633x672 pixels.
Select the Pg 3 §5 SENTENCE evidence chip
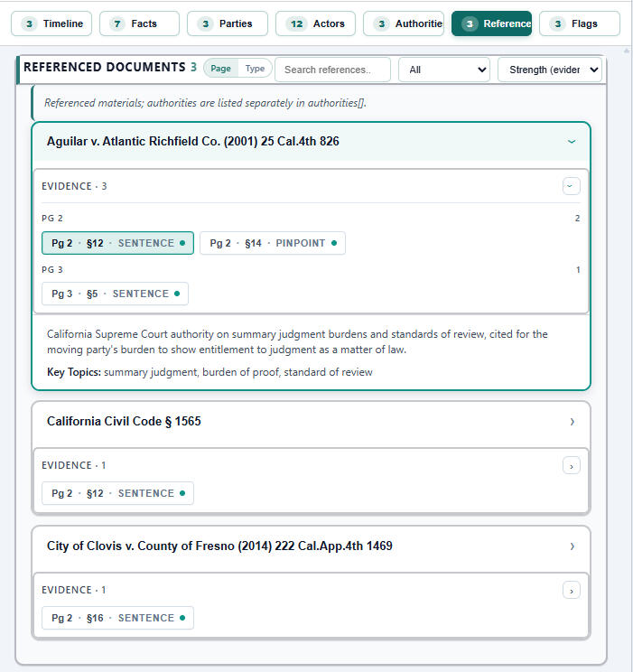tap(115, 294)
